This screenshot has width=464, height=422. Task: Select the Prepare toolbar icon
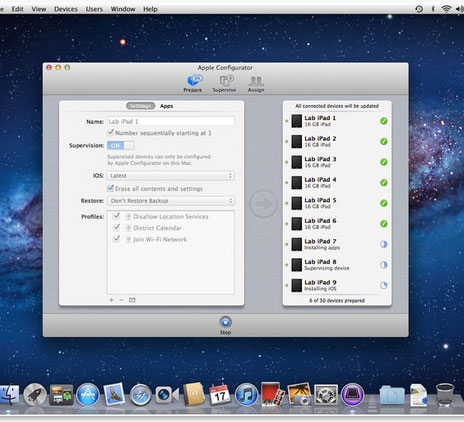point(193,83)
